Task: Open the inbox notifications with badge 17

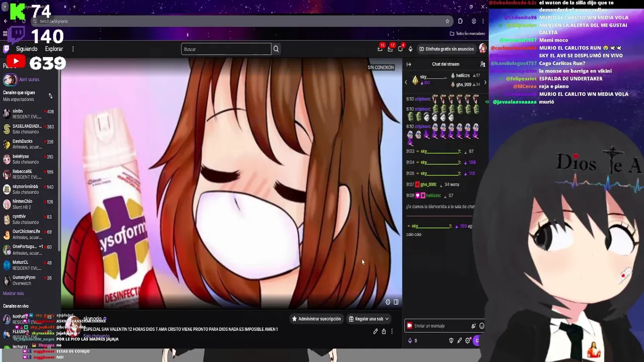Action: (x=390, y=49)
